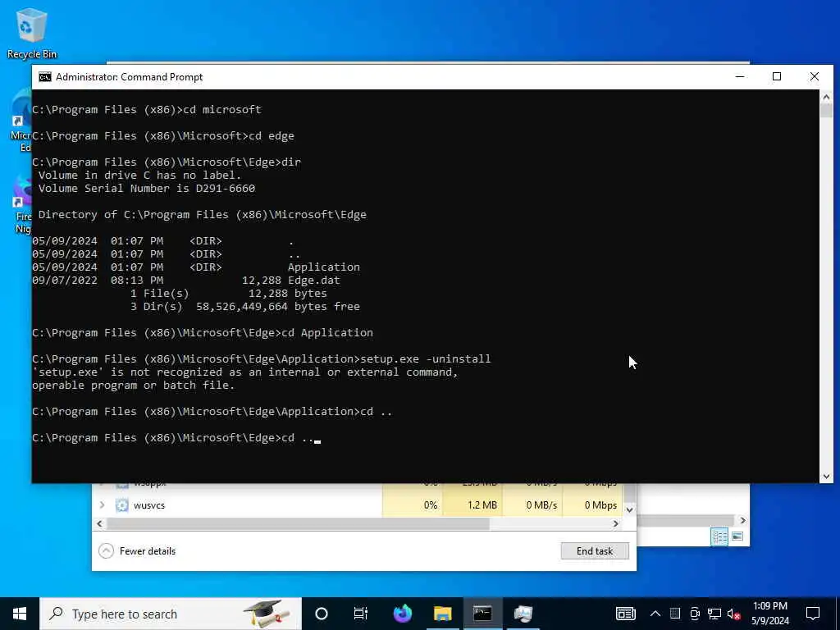This screenshot has height=630, width=840.
Task: Open Cortana from the taskbar circle
Action: pos(322,614)
